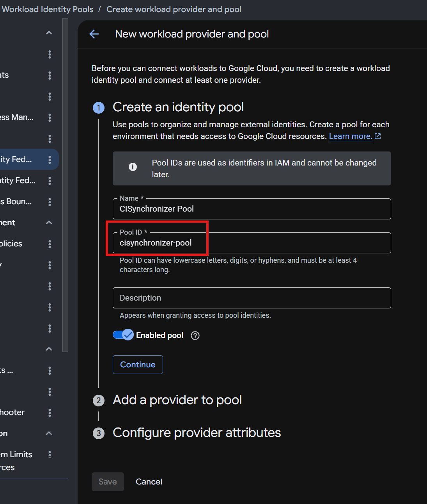Open the three-dot menu for 'tity Fed...'

coord(50,180)
